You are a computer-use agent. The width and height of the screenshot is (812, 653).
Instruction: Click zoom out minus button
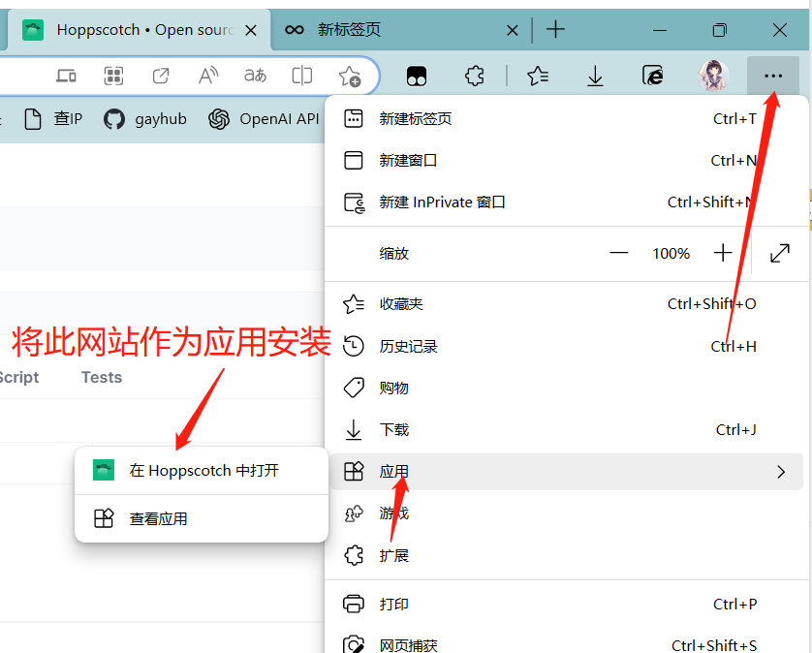(x=619, y=253)
